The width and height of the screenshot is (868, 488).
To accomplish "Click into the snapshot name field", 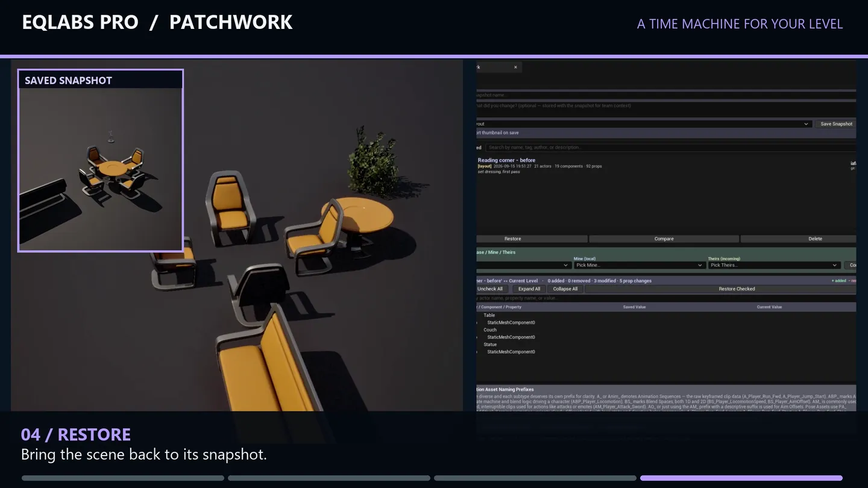I will pos(666,95).
